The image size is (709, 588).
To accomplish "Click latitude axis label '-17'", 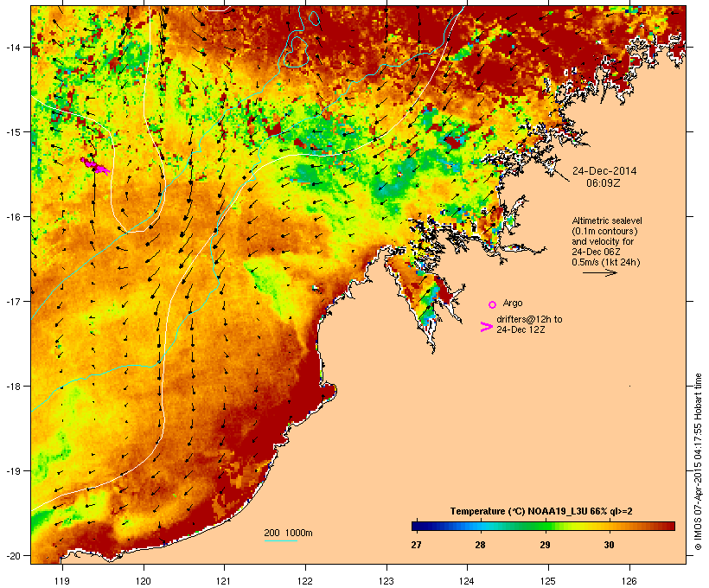I will (x=12, y=301).
